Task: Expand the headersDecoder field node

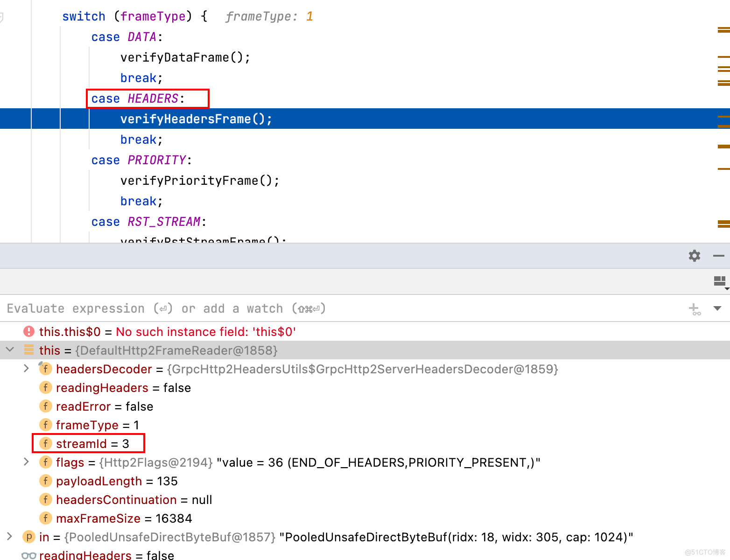Action: [x=27, y=369]
